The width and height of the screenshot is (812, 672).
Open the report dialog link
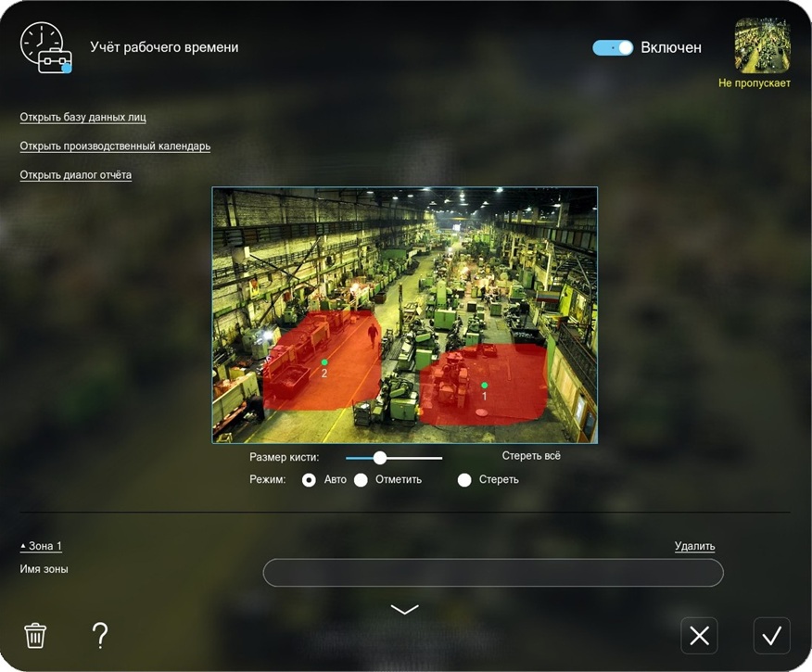(x=75, y=175)
